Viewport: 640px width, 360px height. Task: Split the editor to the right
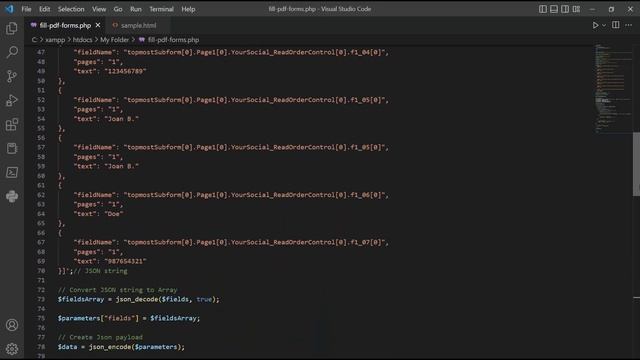(616, 25)
